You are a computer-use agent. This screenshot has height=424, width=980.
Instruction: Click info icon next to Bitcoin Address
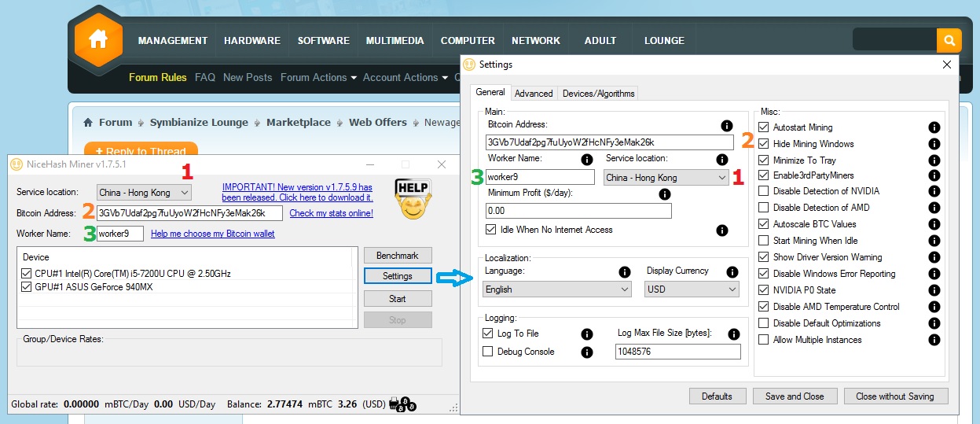(x=727, y=126)
